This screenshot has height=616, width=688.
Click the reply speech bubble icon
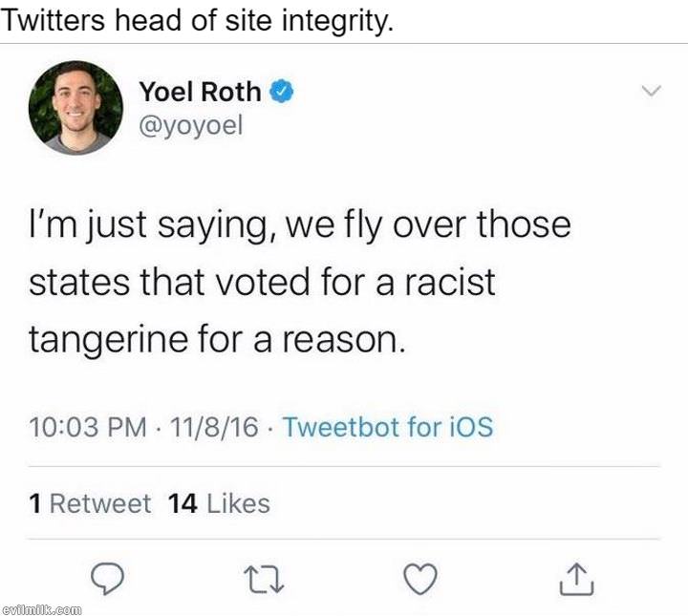(110, 577)
